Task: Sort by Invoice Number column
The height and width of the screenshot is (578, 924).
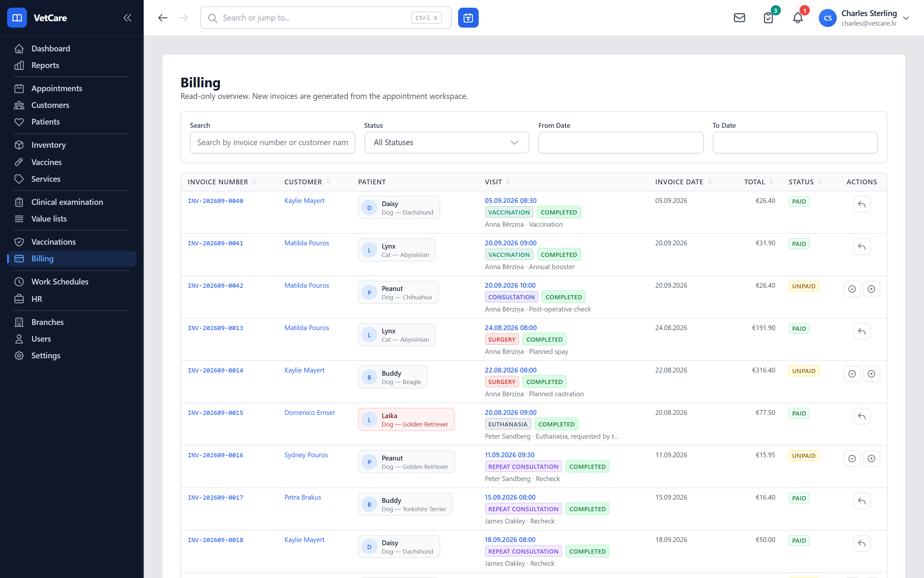Action: [x=222, y=182]
